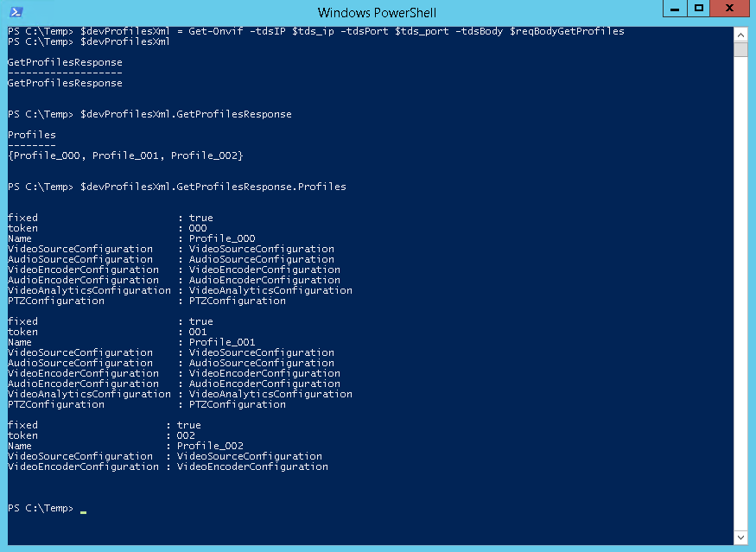756x552 pixels.
Task: Maximize the Windows PowerShell window
Action: click(699, 10)
